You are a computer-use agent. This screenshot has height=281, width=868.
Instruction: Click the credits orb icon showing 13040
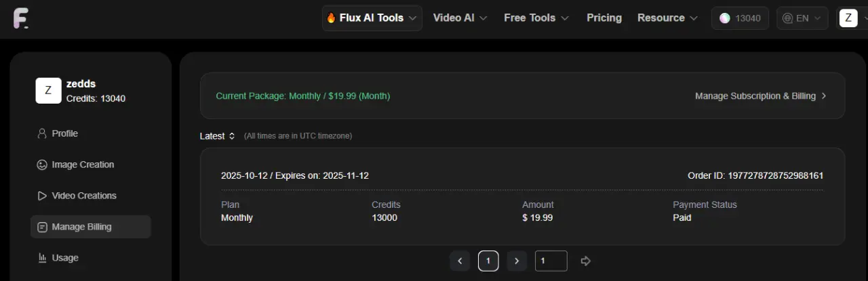[x=725, y=18]
